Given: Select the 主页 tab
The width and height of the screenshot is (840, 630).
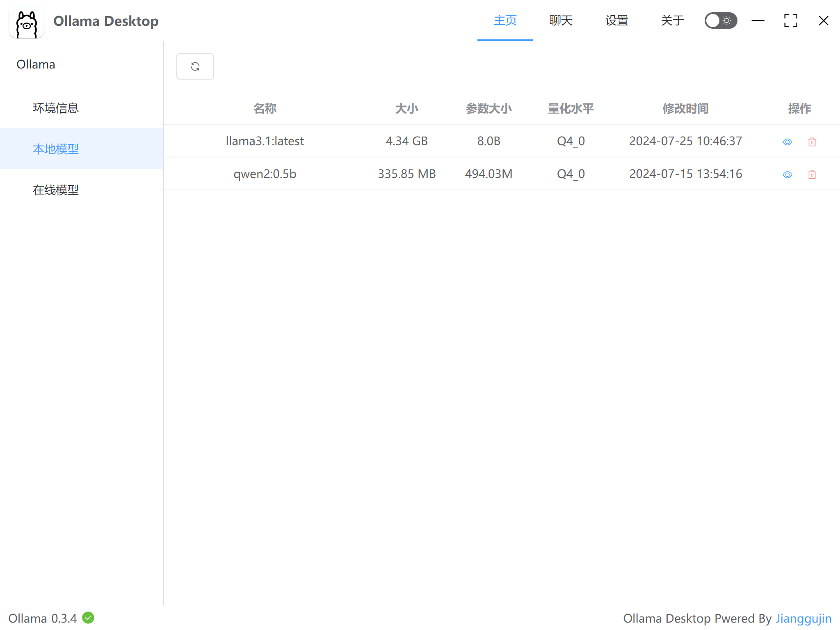Looking at the screenshot, I should [505, 21].
